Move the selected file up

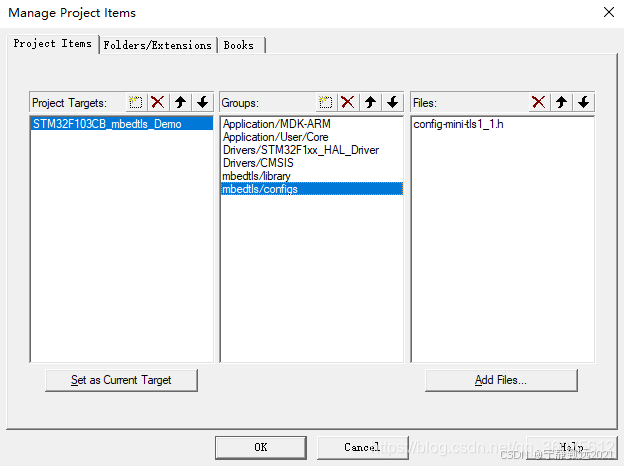pyautogui.click(x=562, y=102)
